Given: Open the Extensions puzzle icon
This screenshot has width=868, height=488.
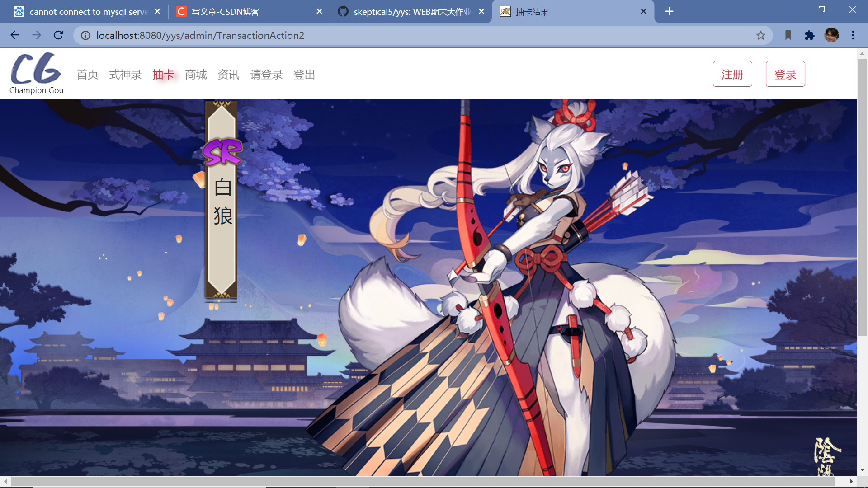Looking at the screenshot, I should point(810,35).
